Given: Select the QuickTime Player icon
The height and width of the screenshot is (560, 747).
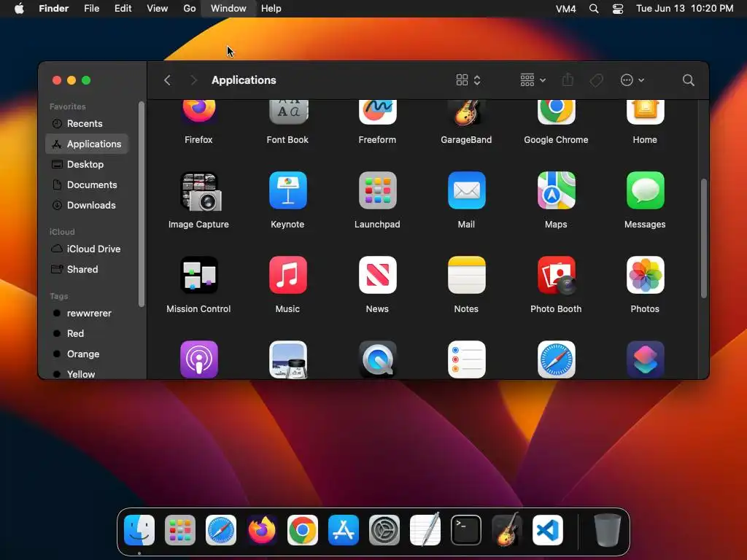Looking at the screenshot, I should click(377, 359).
